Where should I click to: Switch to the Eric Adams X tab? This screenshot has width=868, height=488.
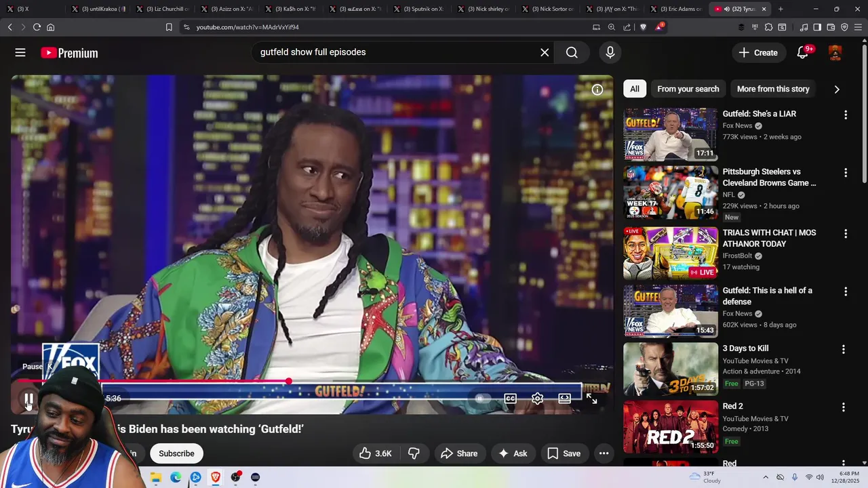coord(675,9)
